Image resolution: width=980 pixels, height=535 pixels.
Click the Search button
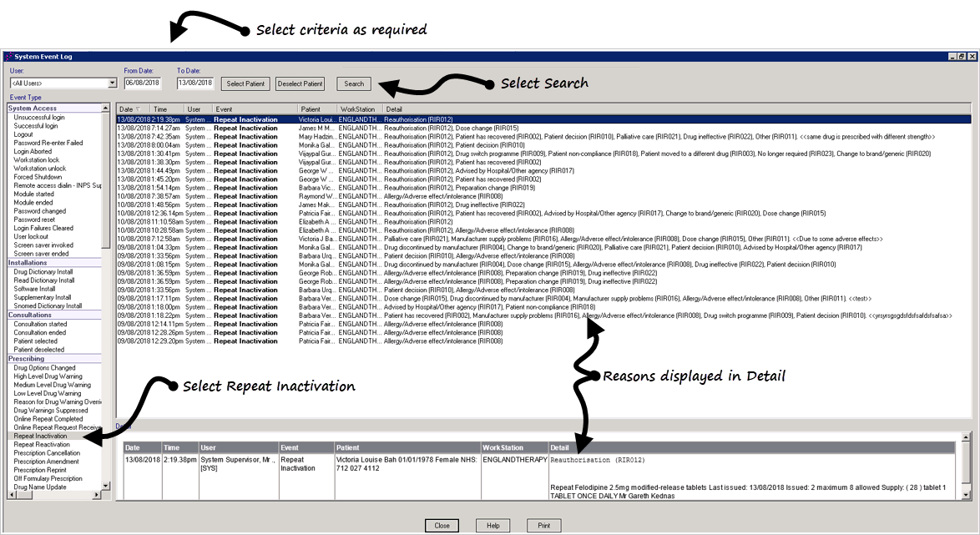pyautogui.click(x=354, y=83)
